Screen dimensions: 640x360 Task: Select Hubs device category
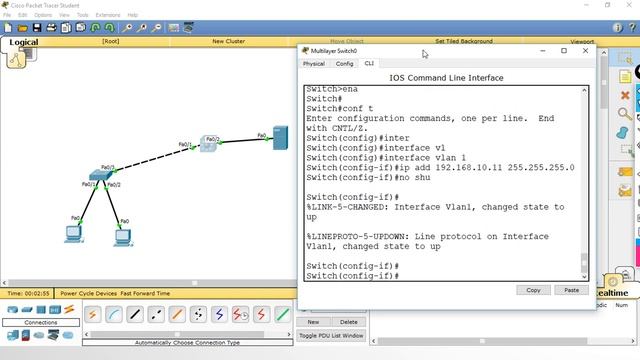tap(41, 310)
